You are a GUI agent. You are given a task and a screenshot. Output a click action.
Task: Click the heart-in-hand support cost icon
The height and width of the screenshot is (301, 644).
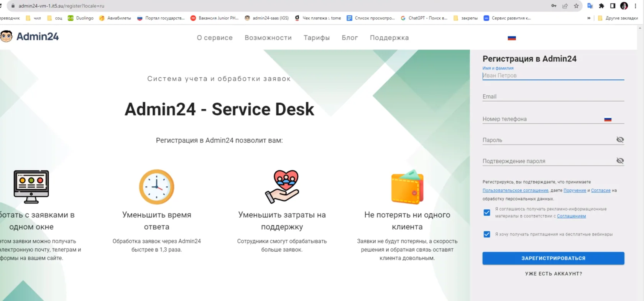(282, 187)
